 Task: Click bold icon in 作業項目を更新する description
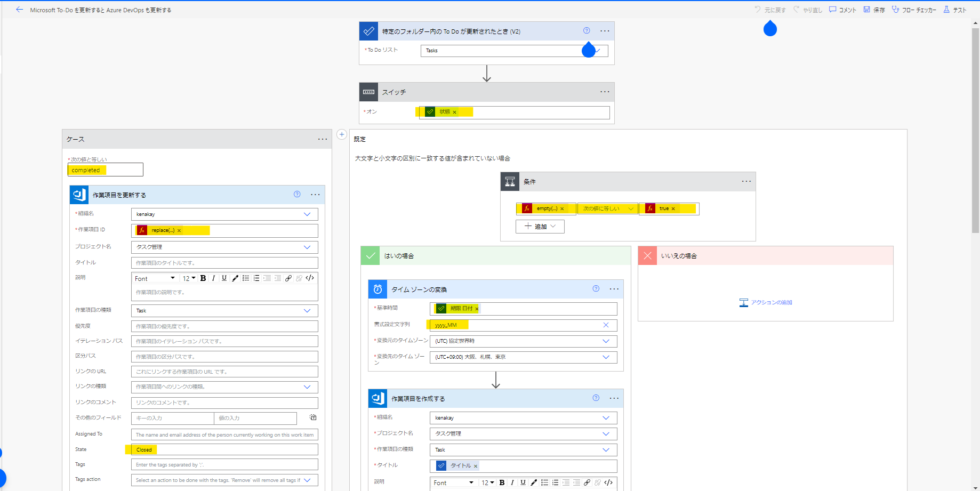tap(203, 278)
